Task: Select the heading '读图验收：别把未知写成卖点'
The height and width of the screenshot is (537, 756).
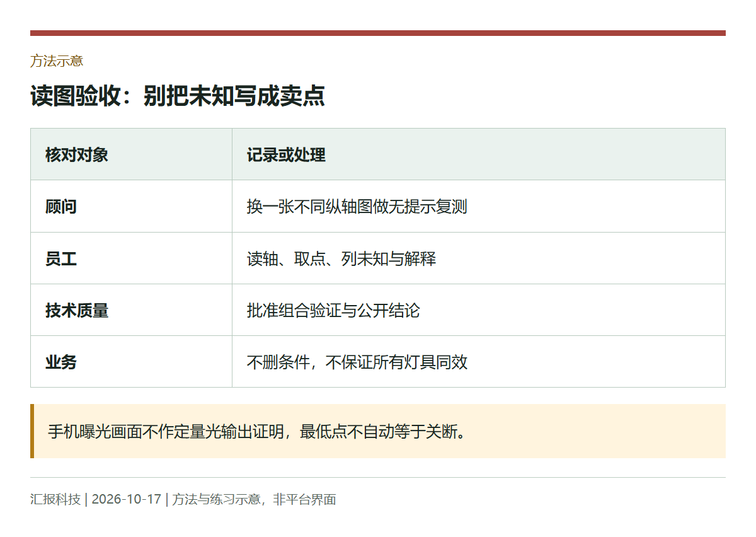Action: 178,96
